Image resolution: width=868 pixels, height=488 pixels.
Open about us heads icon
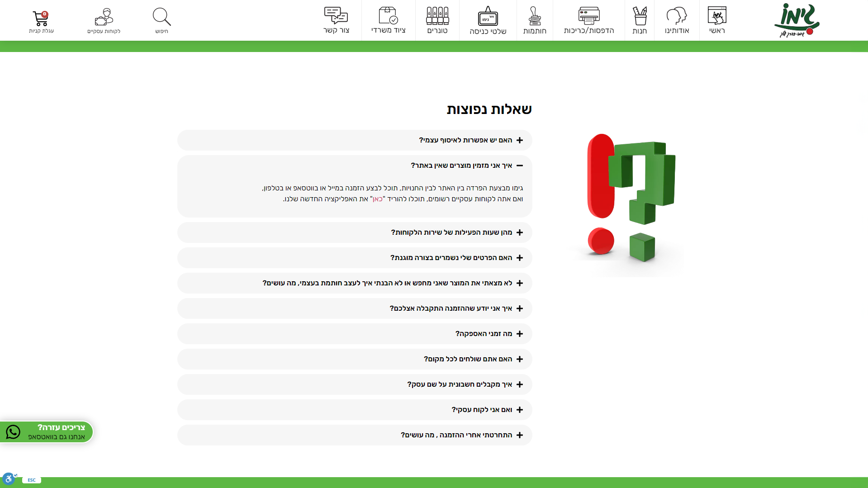677,15
